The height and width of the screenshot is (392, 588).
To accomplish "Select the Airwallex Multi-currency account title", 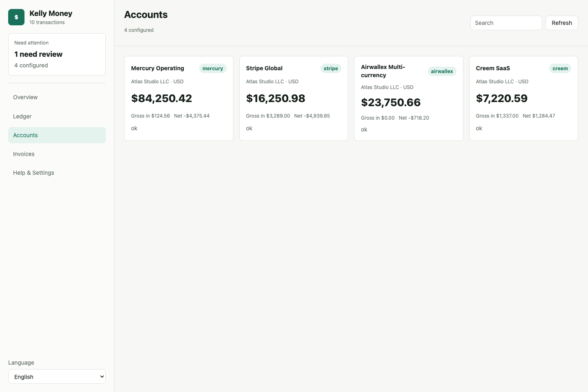I will (x=383, y=71).
